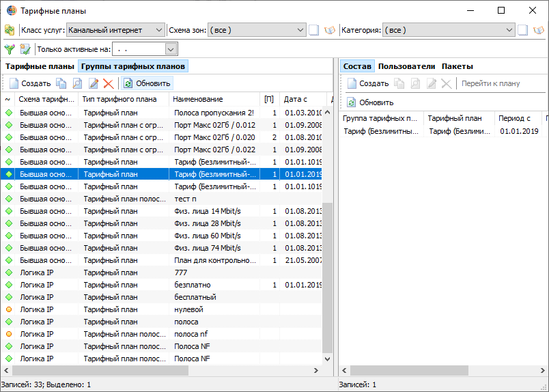Click the edit pencil icon in left toolbar
Image resolution: width=549 pixels, height=392 pixels.
click(94, 83)
